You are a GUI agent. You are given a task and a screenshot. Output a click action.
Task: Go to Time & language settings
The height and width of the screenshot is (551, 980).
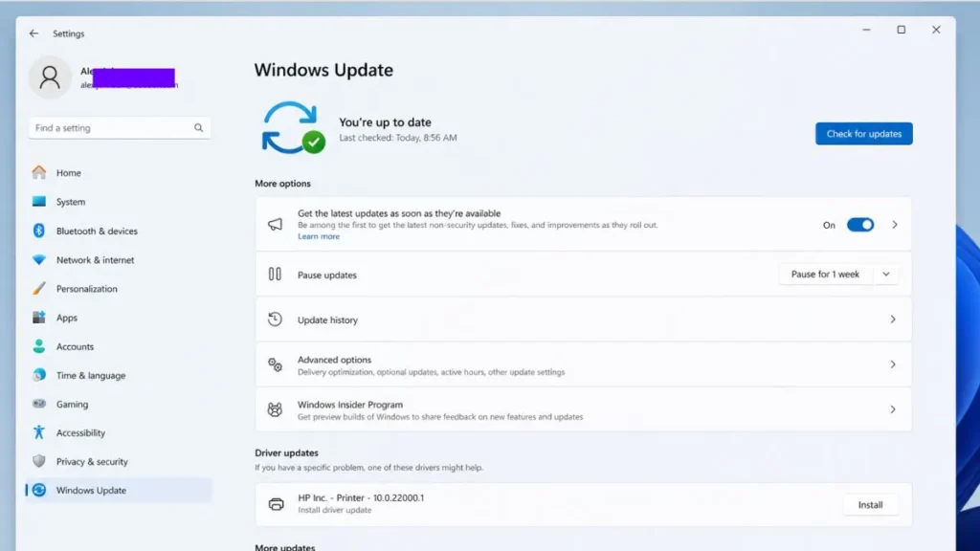(x=89, y=375)
